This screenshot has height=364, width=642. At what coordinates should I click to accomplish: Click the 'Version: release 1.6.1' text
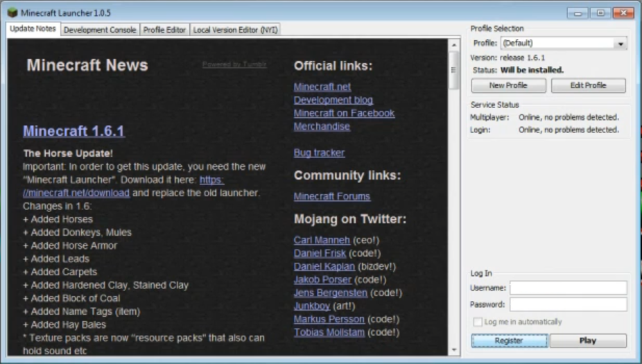[507, 58]
